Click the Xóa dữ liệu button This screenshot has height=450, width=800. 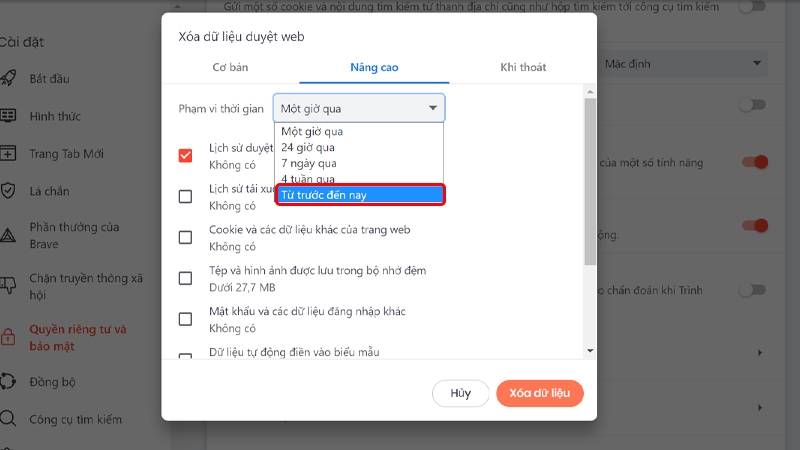539,393
